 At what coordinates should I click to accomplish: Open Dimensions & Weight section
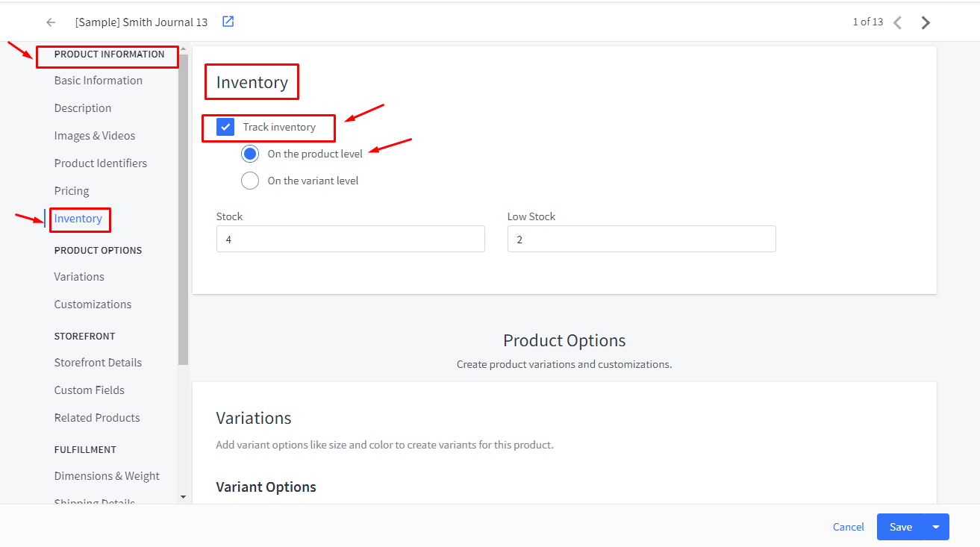(107, 476)
